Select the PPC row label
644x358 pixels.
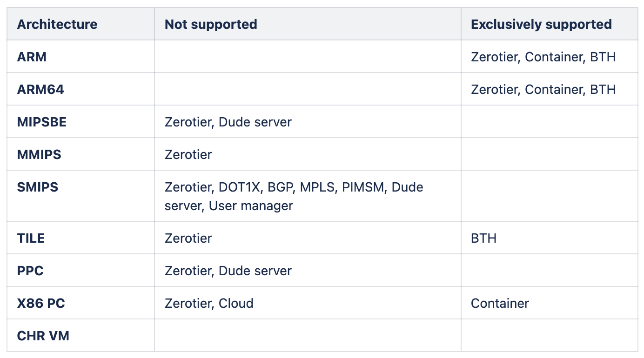coord(30,271)
